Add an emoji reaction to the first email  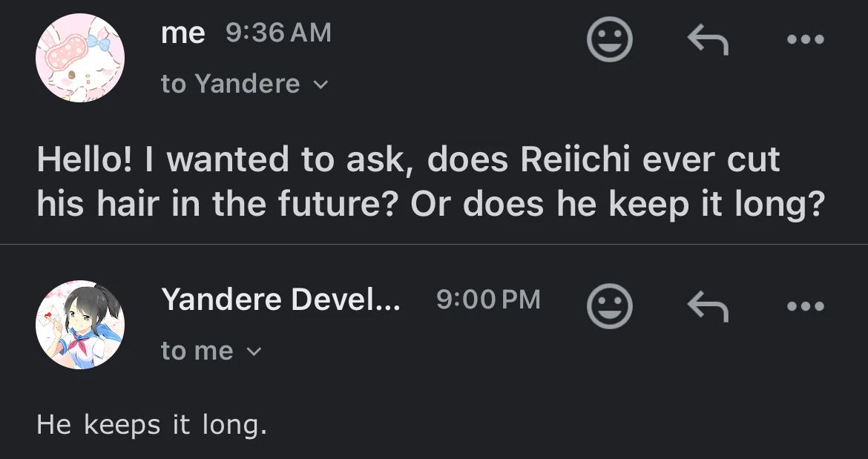click(610, 39)
